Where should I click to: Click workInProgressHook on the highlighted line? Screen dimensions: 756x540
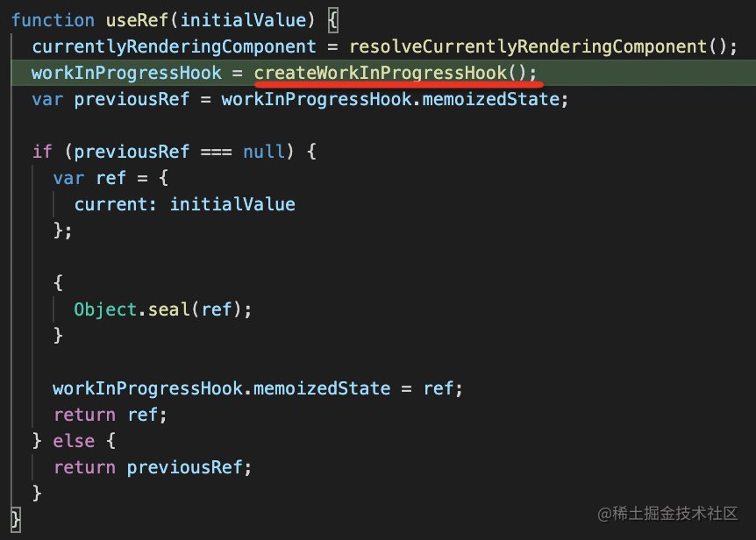coord(126,73)
